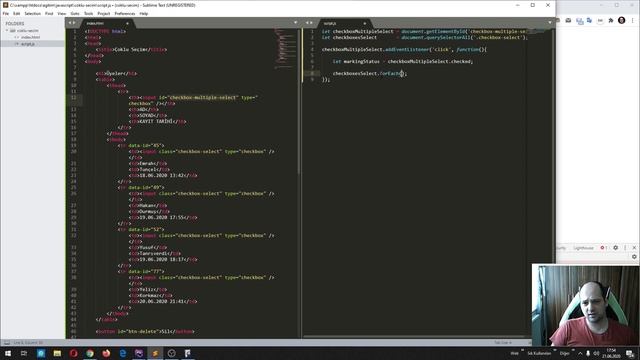Screen dimensions: 640x360
Task: Place cursor on the markingStatus line
Action: 402,61
